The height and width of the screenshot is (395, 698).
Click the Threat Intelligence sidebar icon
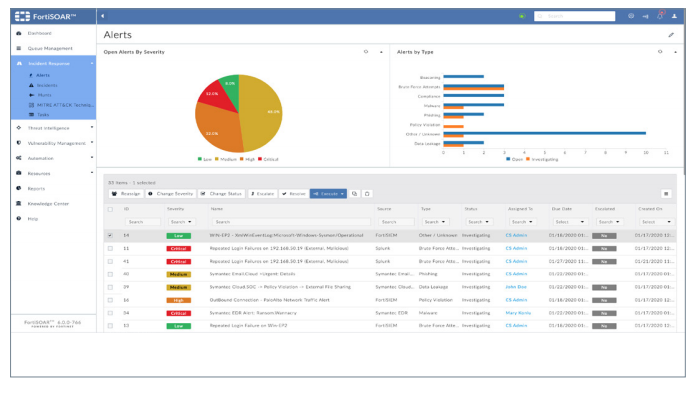click(x=19, y=128)
